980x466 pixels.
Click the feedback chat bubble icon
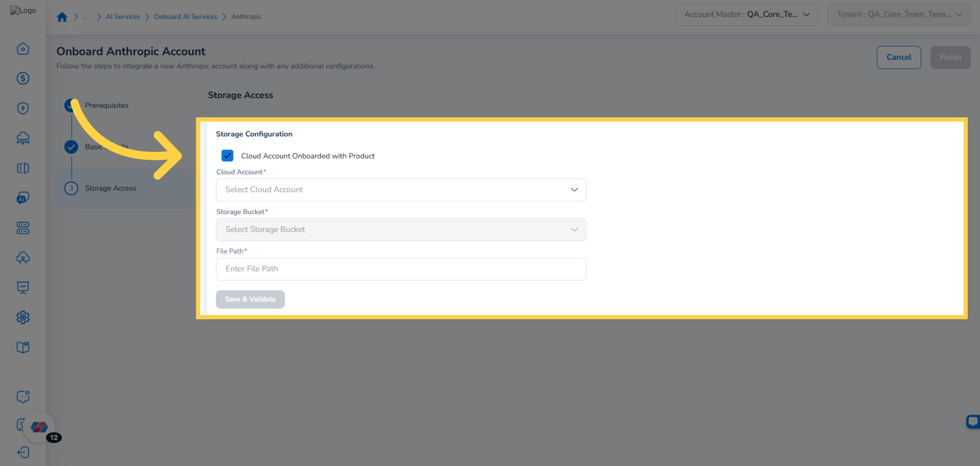[23, 396]
